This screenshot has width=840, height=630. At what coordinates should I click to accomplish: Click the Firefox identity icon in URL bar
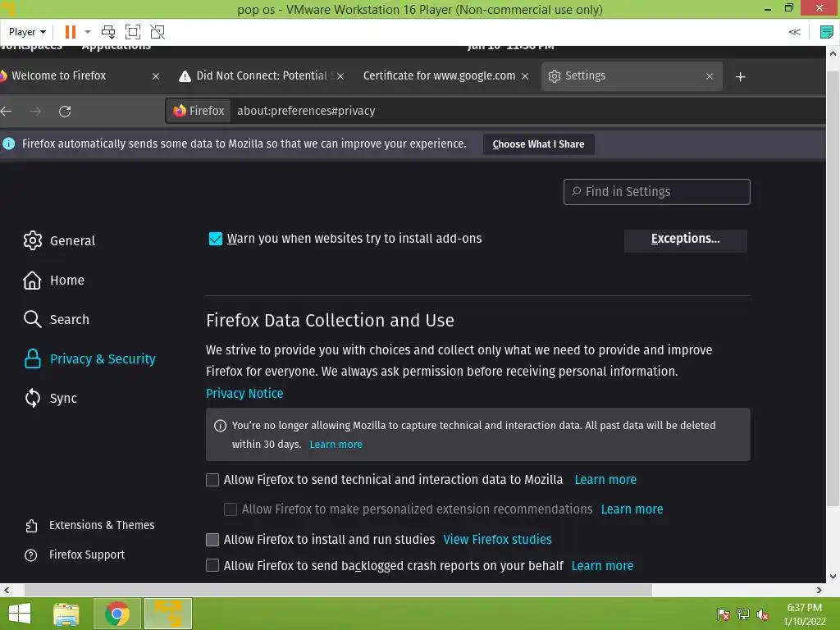click(199, 111)
